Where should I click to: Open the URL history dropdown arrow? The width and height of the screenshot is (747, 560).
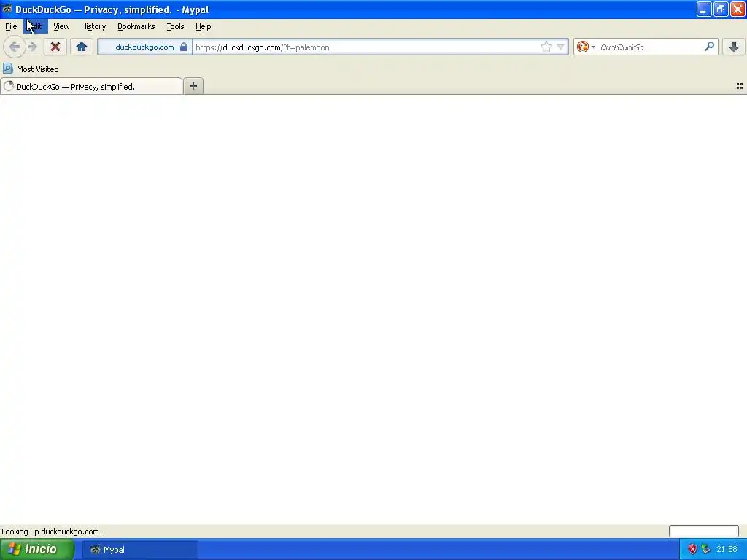[x=561, y=47]
